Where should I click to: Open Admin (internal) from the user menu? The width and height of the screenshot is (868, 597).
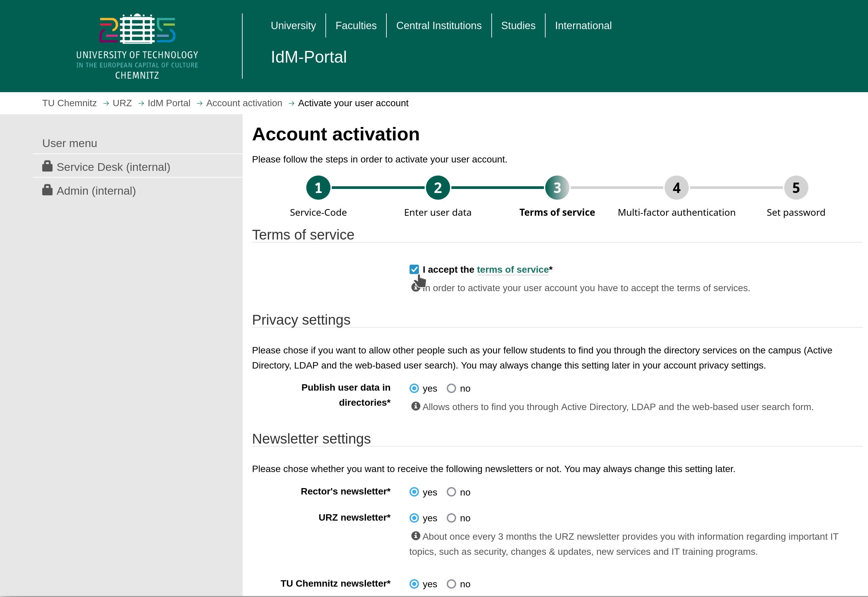pyautogui.click(x=96, y=190)
